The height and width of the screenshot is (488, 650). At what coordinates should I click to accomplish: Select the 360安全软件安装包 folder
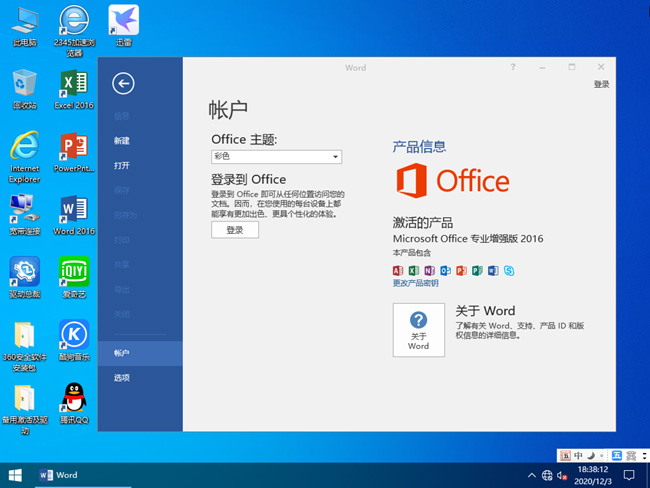click(24, 346)
